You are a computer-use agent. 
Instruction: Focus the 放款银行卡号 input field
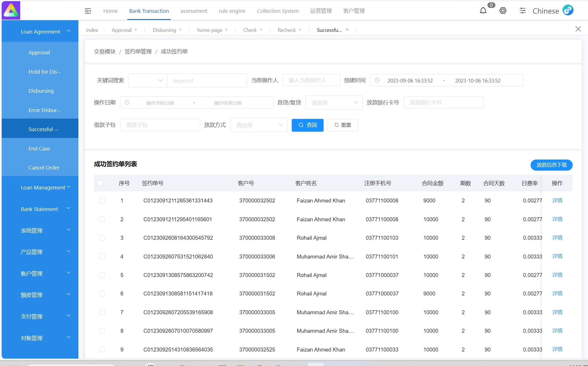point(444,102)
